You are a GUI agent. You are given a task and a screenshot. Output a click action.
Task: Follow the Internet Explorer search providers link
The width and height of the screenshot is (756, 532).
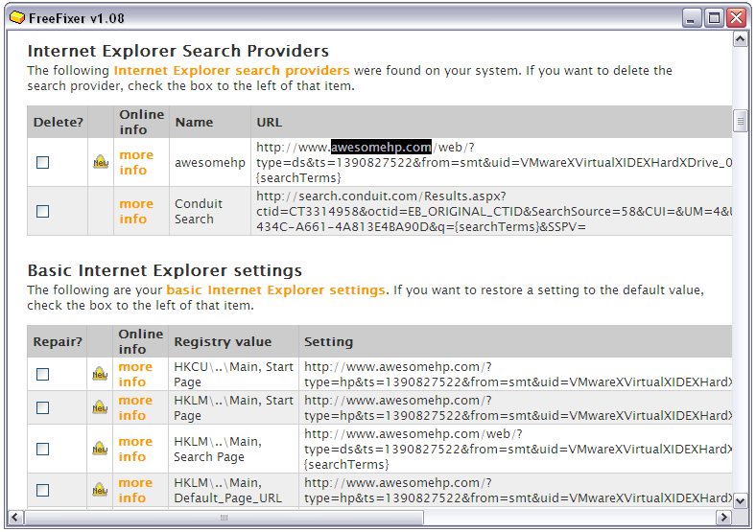231,70
